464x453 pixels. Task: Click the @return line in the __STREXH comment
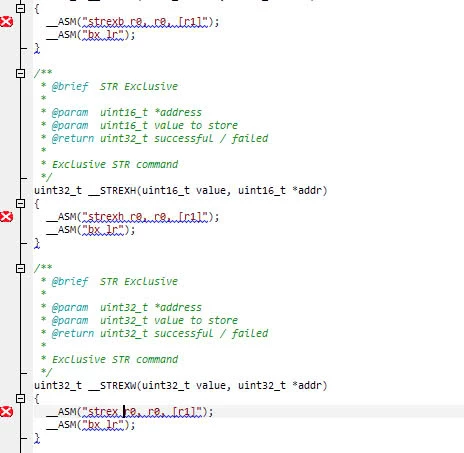click(x=155, y=138)
